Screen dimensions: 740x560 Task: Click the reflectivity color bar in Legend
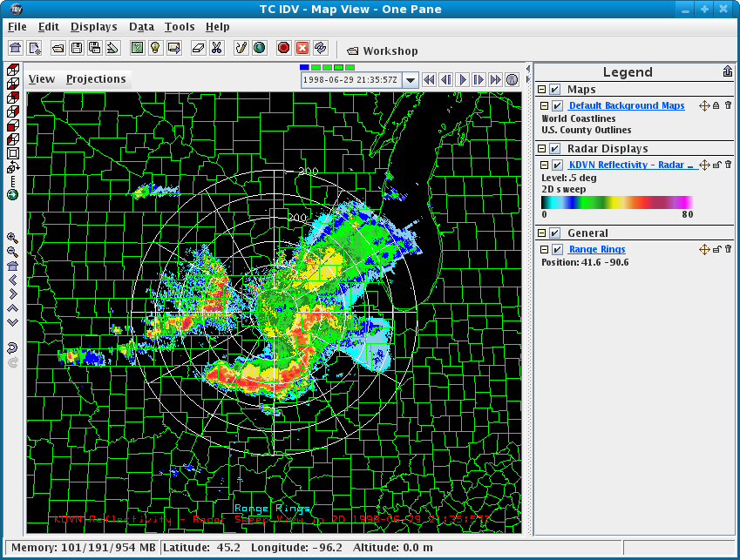[617, 202]
